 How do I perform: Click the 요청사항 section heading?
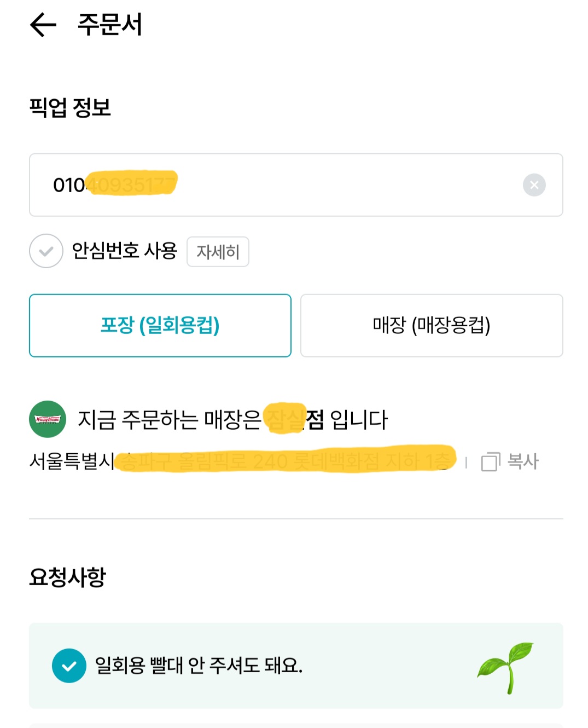click(x=67, y=577)
